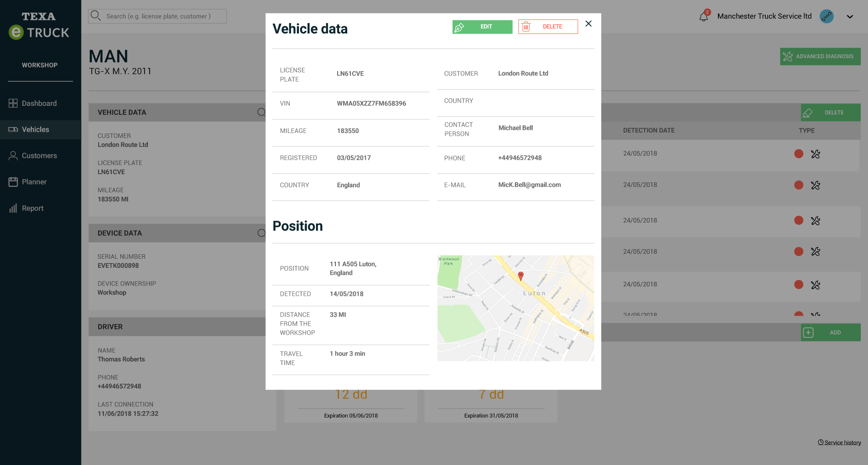Click wrench icon in fifth fault row

tap(816, 285)
